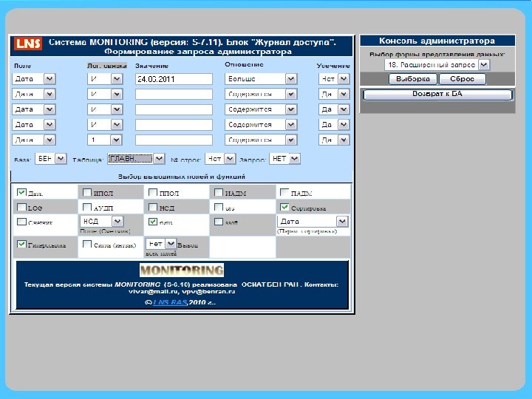Open the Запрос dropdown showing НЕТ
Image resolution: width=532 pixels, height=399 pixels.
tap(284, 159)
